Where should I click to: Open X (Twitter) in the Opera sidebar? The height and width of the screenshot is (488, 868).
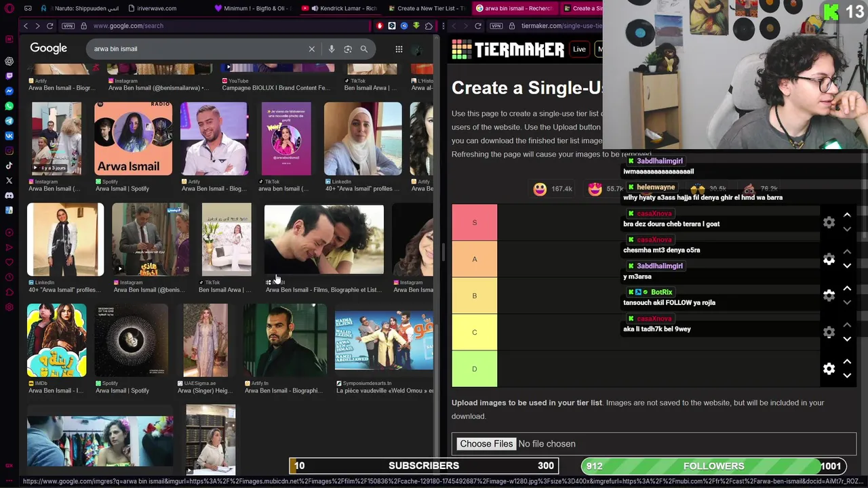[x=9, y=180]
